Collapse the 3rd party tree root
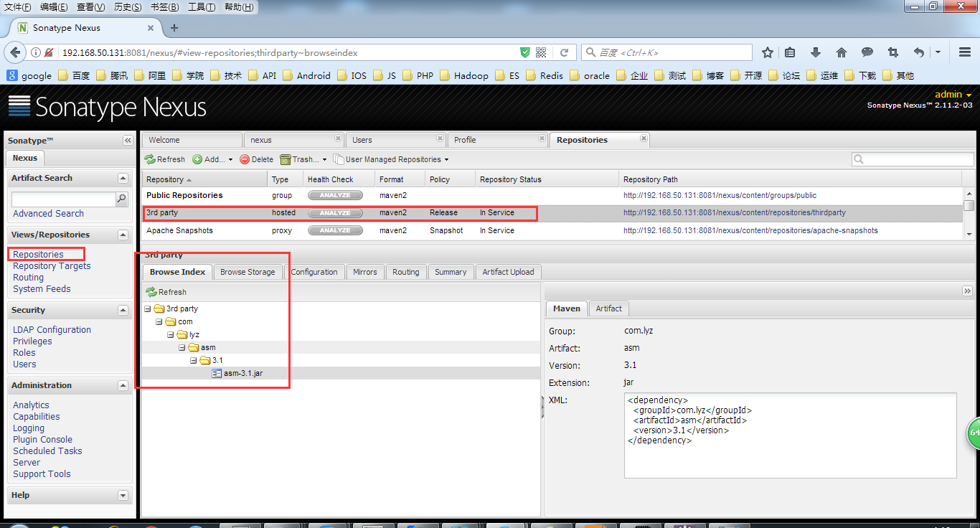Viewport: 980px width, 528px height. pyautogui.click(x=148, y=309)
